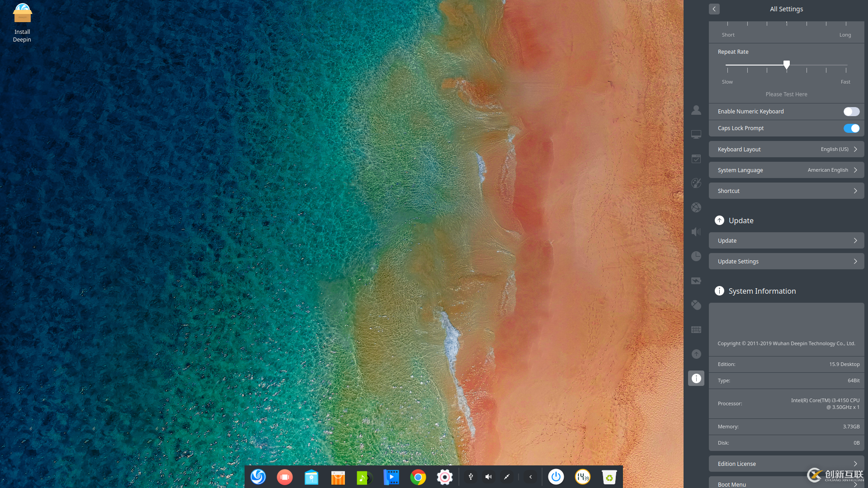This screenshot has height=488, width=868.
Task: Click the power/shutdown button in taskbar
Action: pos(555,477)
